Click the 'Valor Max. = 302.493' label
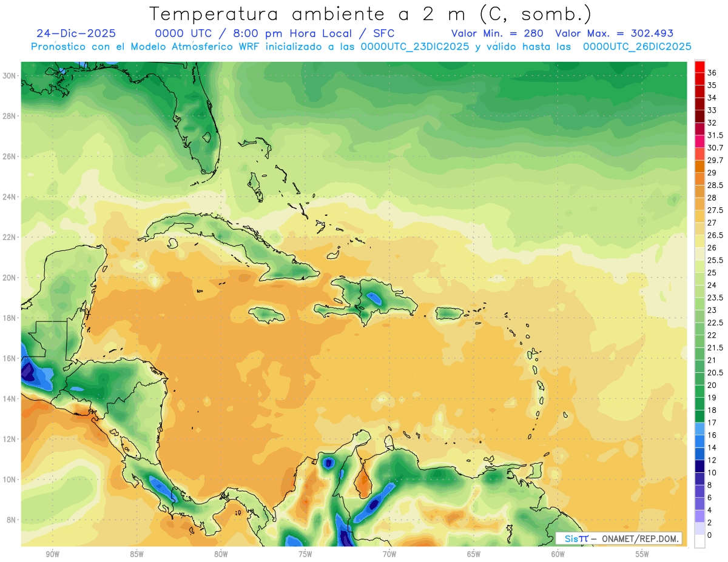Image resolution: width=728 pixels, height=562 pixels. (x=615, y=33)
